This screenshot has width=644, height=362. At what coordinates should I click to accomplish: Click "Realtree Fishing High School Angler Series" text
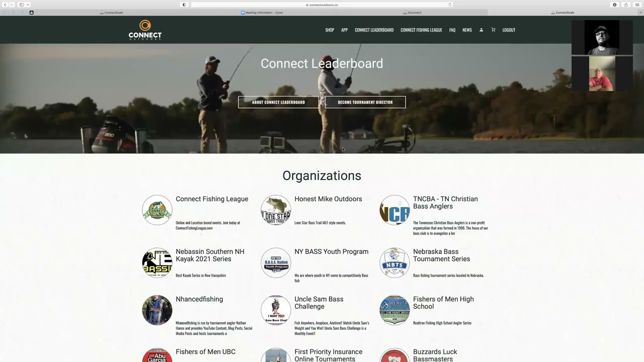[442, 323]
